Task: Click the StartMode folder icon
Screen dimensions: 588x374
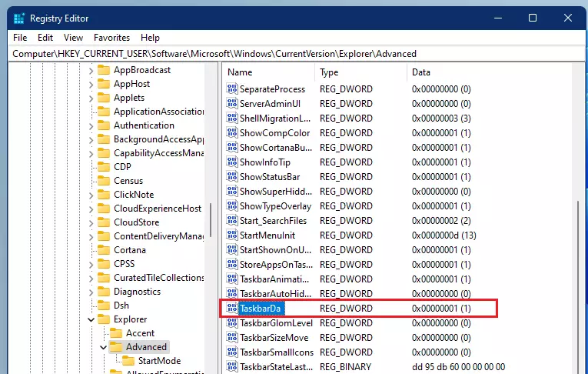Action: click(128, 361)
